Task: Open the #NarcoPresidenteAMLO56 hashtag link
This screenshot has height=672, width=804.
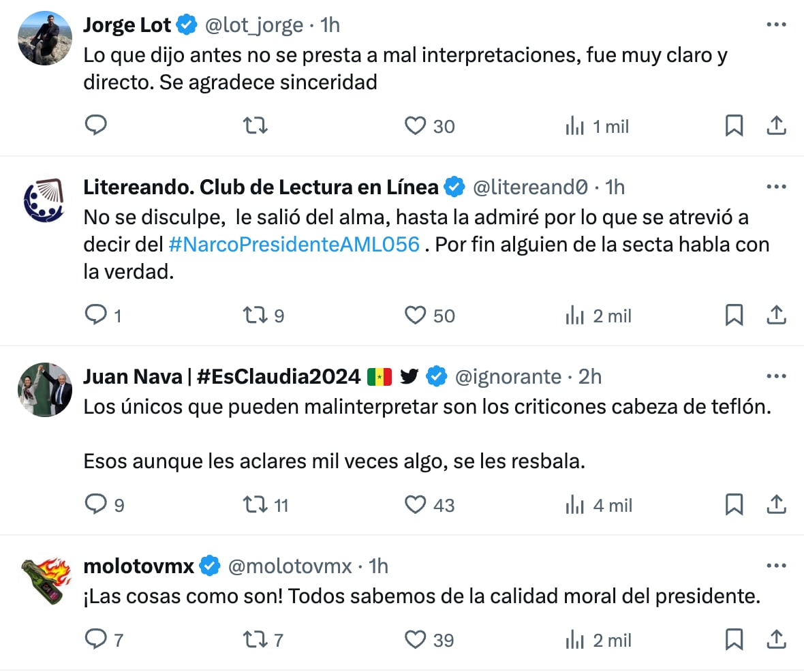Action: [294, 244]
